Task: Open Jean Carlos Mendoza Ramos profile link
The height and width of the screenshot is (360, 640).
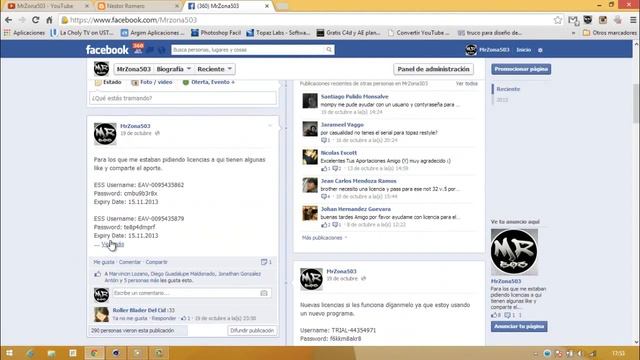Action: (358, 181)
